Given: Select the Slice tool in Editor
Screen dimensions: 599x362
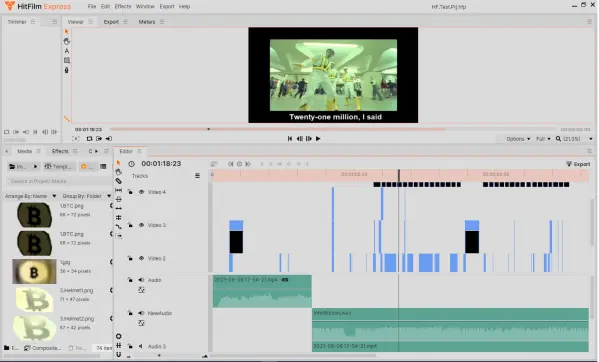Looking at the screenshot, I should pyautogui.click(x=118, y=181).
